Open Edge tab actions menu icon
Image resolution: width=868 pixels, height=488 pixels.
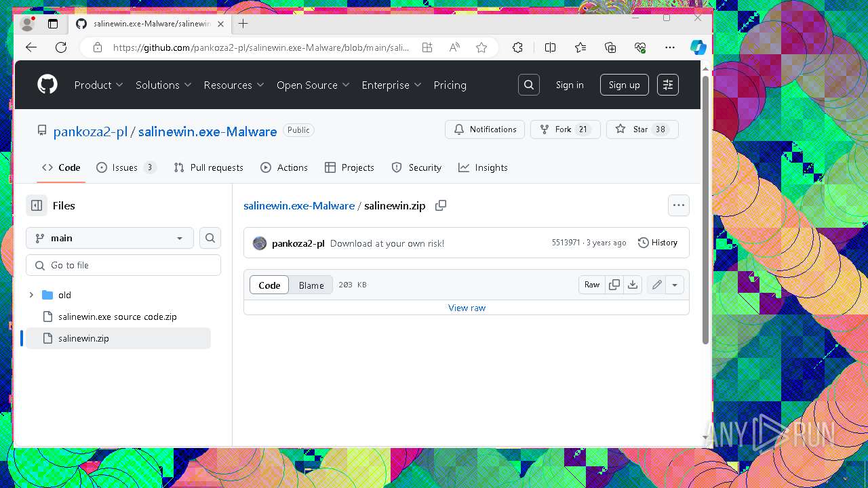coord(52,24)
